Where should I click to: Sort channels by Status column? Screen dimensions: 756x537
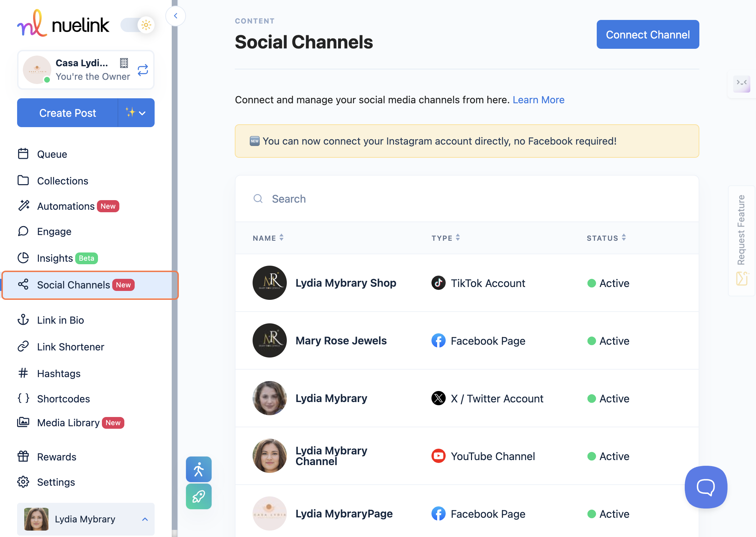click(606, 238)
